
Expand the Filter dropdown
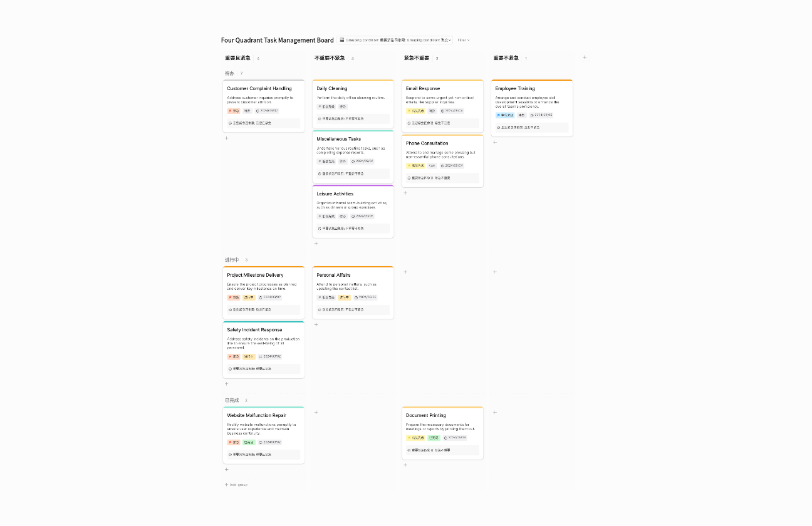[x=463, y=40]
